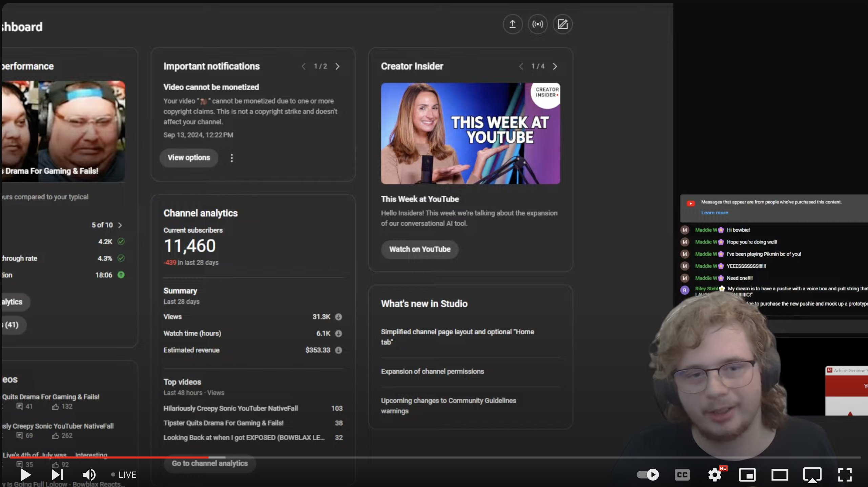This screenshot has height=487, width=868.
Task: Click the 4.3% click-through checkmark icon
Action: tap(121, 258)
